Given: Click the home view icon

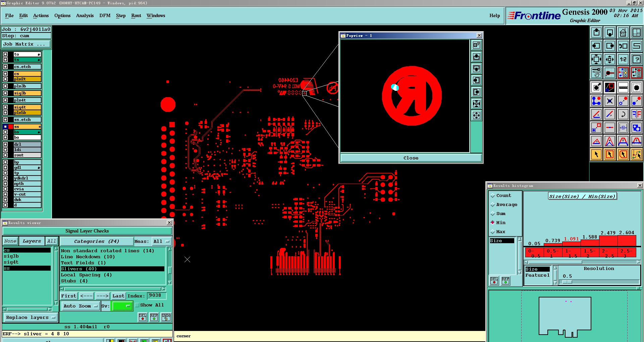Looking at the screenshot, I should click(x=623, y=32).
